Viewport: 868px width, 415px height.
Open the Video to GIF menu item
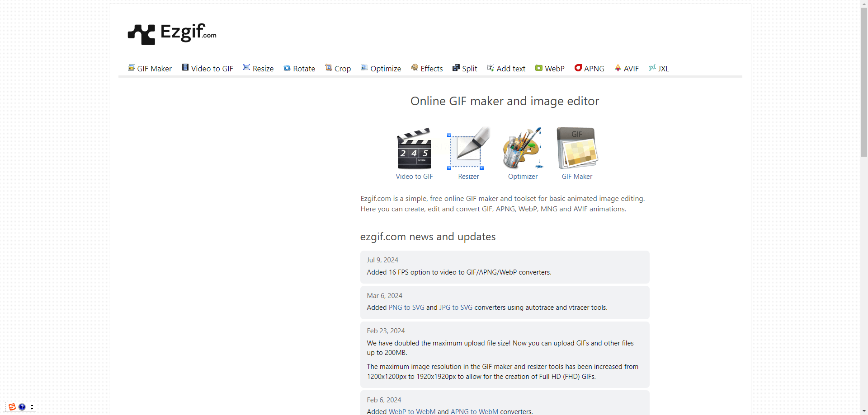pos(208,68)
